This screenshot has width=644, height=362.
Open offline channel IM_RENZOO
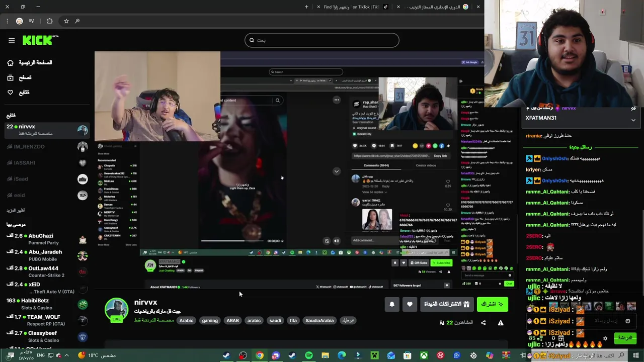coord(46,147)
